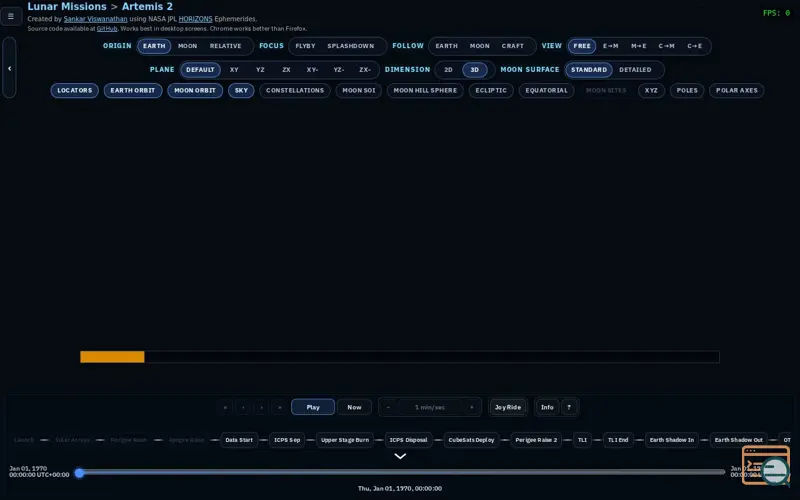
Task: Jump to the Earth Shadow In event
Action: [x=671, y=440]
